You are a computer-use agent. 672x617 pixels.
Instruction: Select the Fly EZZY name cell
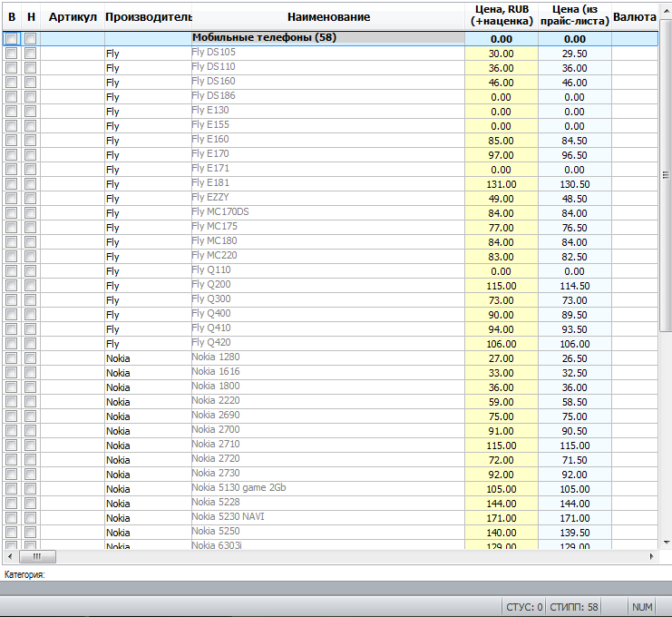click(x=328, y=198)
